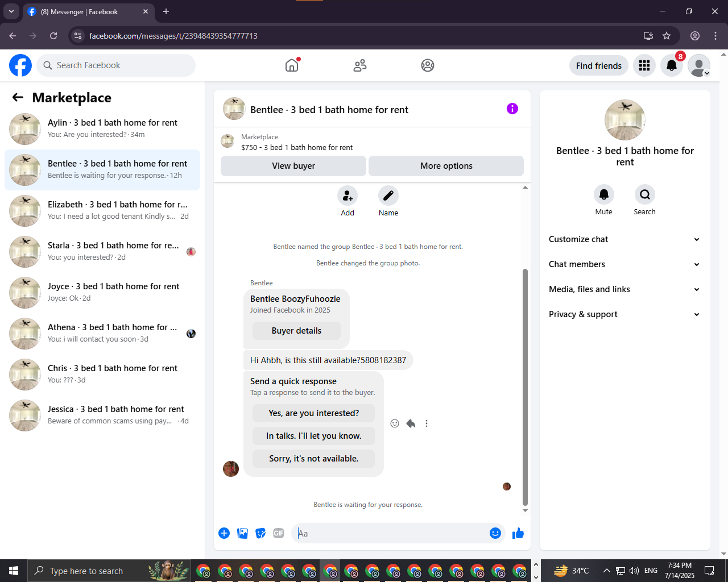
Task: Open the Facebook menu grid icon
Action: click(x=644, y=65)
